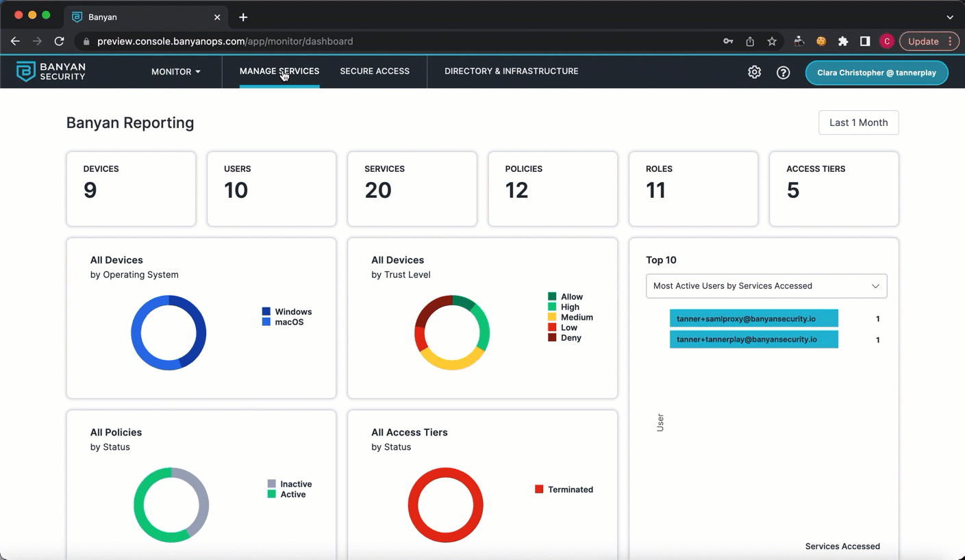Click the Windows legend color swatch
Viewport: 965px width, 560px height.
point(266,311)
